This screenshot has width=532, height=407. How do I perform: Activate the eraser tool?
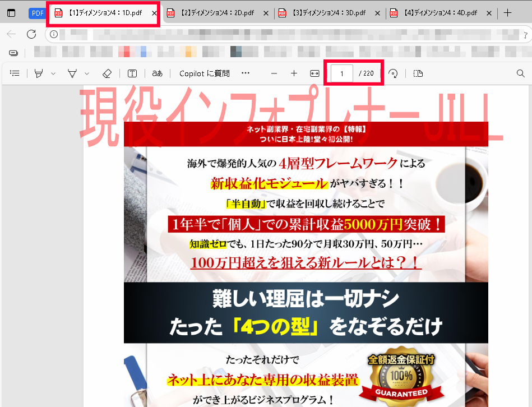(107, 73)
